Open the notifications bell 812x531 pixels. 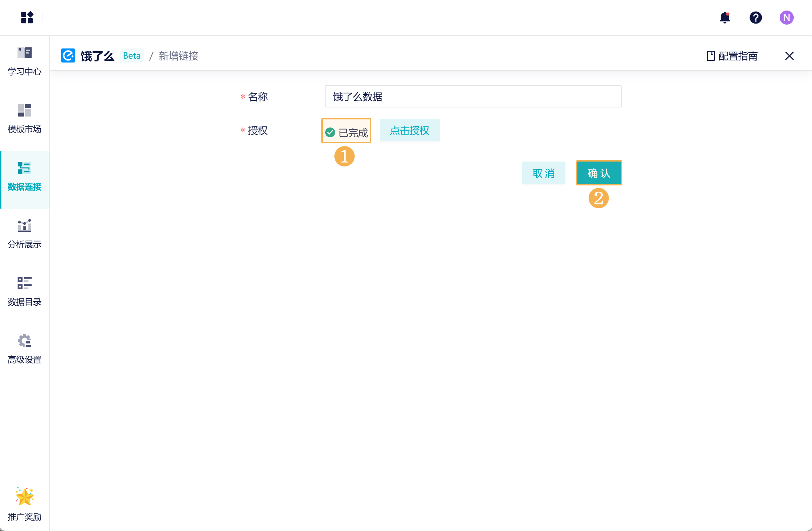(x=725, y=17)
